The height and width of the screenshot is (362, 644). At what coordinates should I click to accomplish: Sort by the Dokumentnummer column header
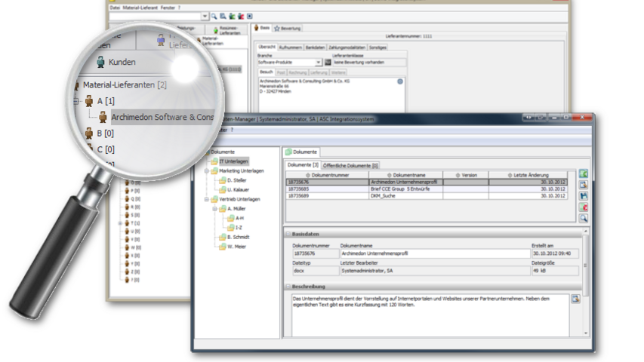[x=328, y=175]
